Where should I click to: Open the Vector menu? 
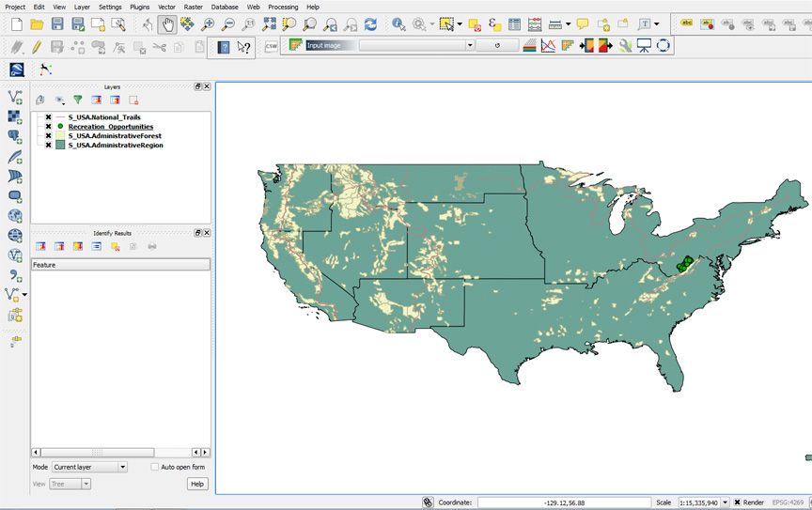pyautogui.click(x=166, y=7)
